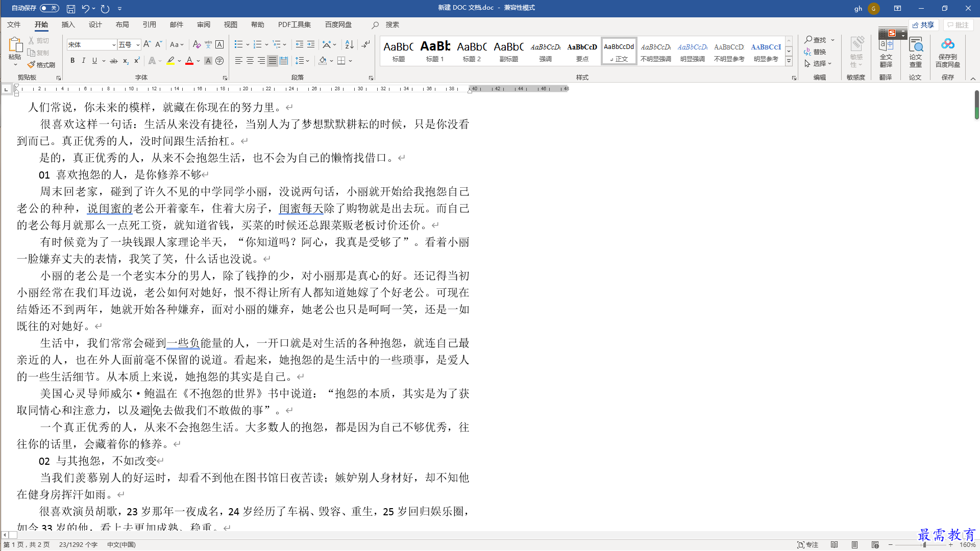Increase font size
This screenshot has height=551, width=980.
[147, 44]
